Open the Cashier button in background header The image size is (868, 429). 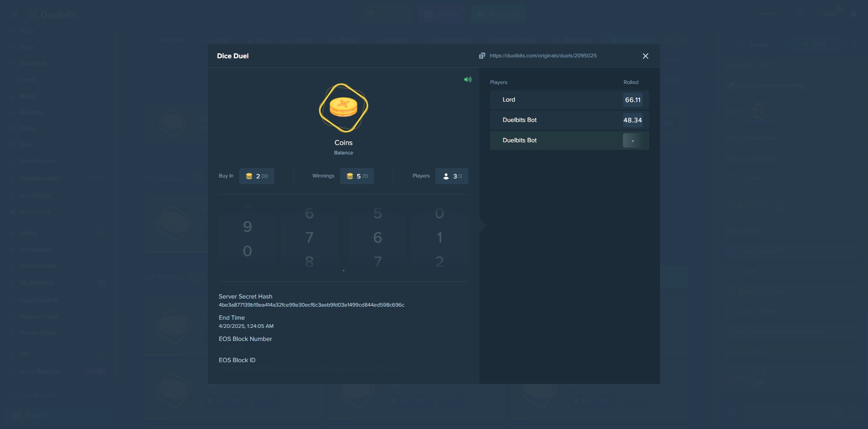(x=441, y=14)
